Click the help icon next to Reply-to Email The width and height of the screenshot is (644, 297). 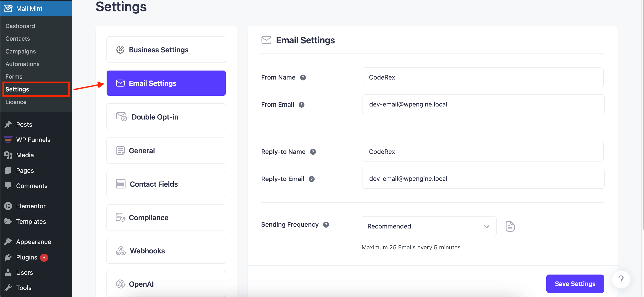pos(311,179)
